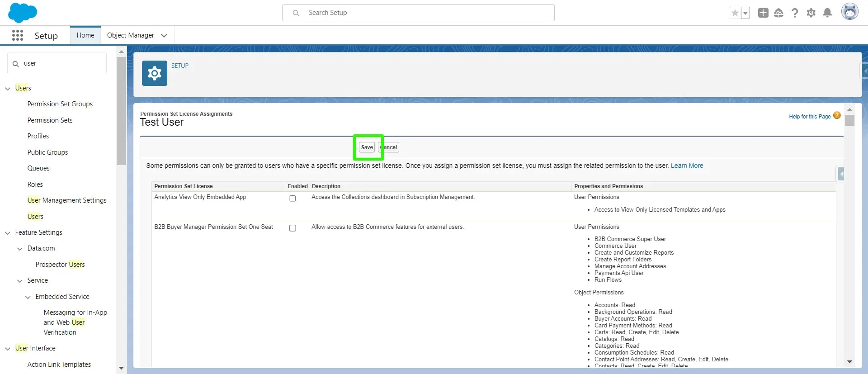Click the Favorites star icon
Screen dimensions: 868x374
tap(735, 13)
